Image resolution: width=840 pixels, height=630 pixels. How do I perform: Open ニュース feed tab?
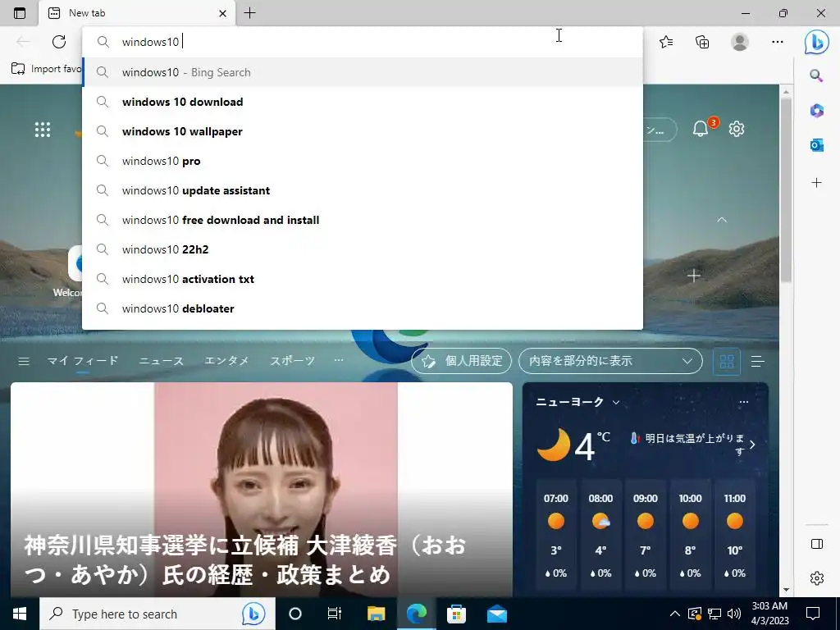click(x=162, y=361)
